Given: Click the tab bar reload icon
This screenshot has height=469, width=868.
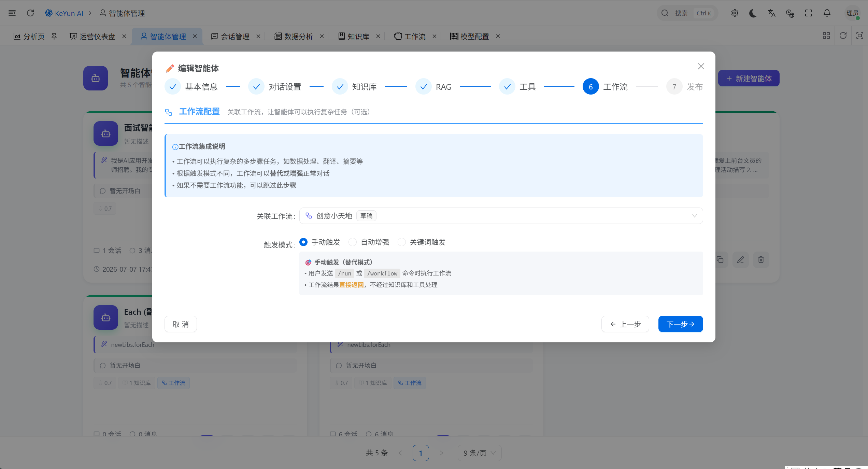Looking at the screenshot, I should [x=843, y=36].
